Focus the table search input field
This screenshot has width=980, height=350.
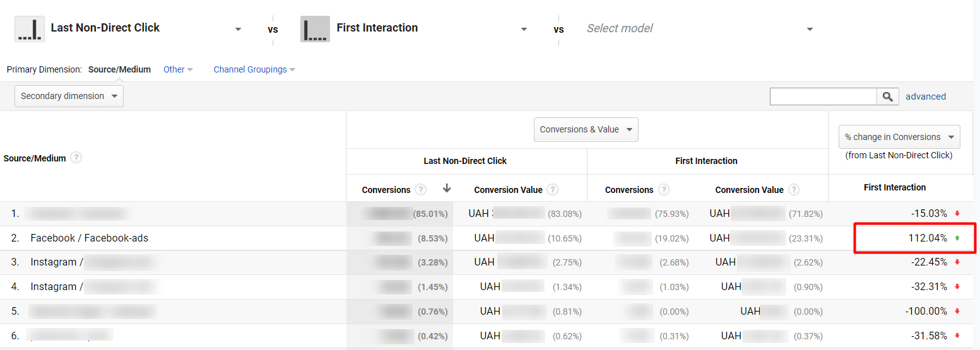823,96
